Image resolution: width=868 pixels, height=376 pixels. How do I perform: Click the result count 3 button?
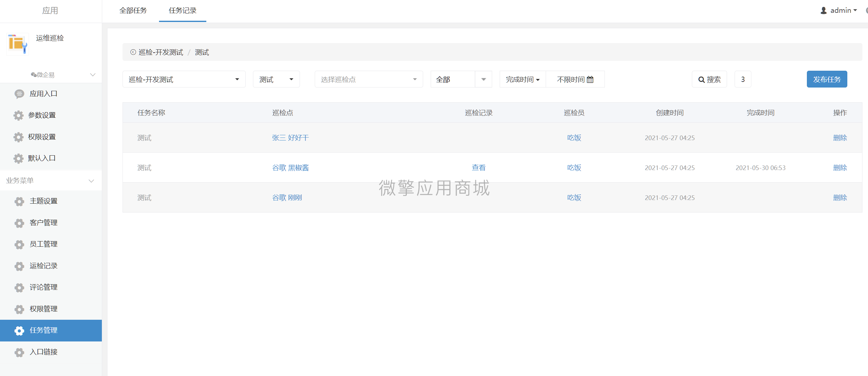tap(742, 79)
